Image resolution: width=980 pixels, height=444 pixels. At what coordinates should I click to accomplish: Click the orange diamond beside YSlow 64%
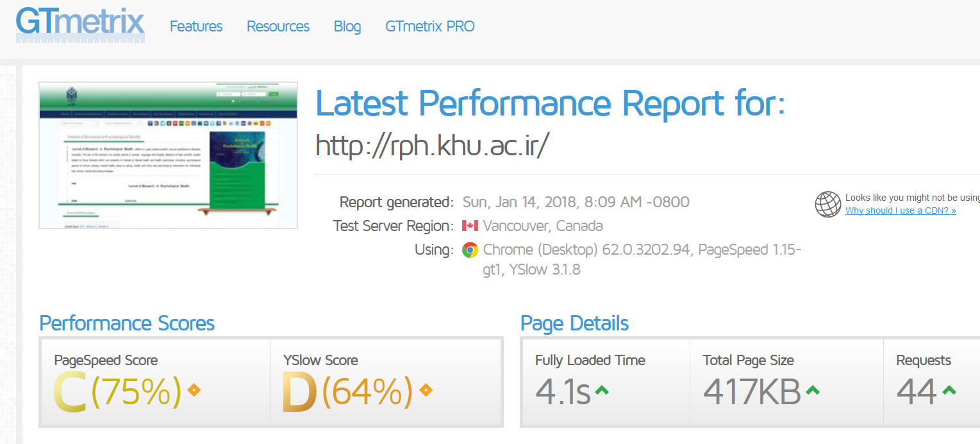(426, 389)
